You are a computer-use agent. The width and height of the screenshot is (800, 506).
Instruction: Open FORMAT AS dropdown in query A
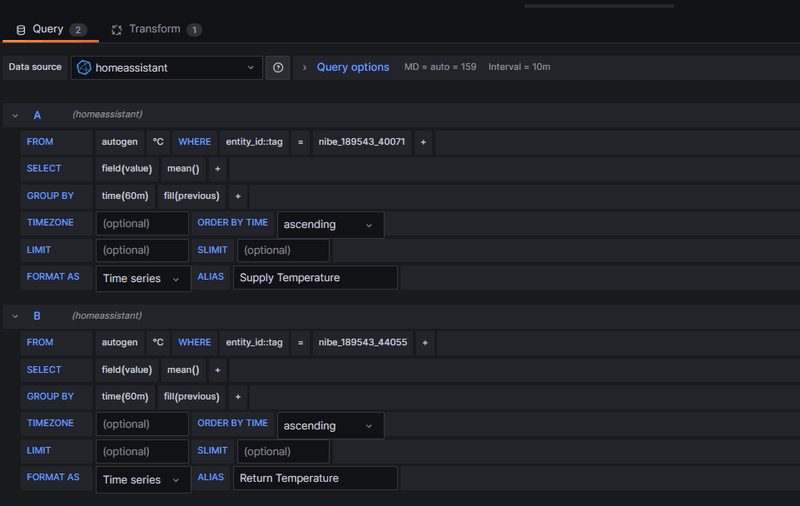143,279
